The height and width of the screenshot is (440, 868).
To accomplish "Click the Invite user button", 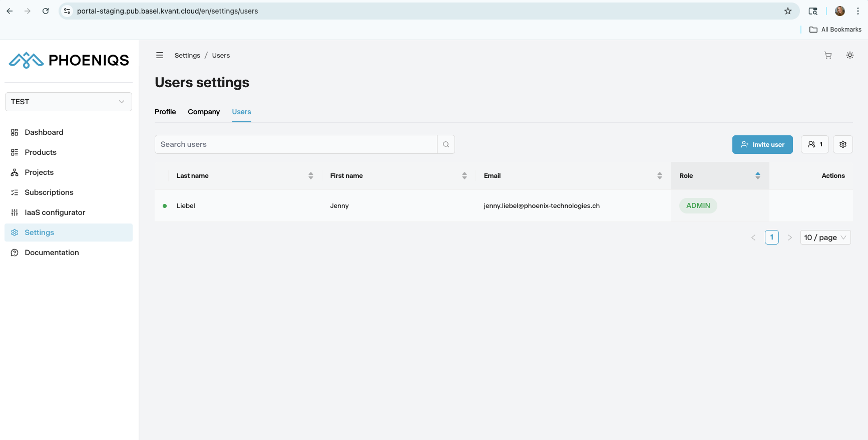I will [762, 144].
